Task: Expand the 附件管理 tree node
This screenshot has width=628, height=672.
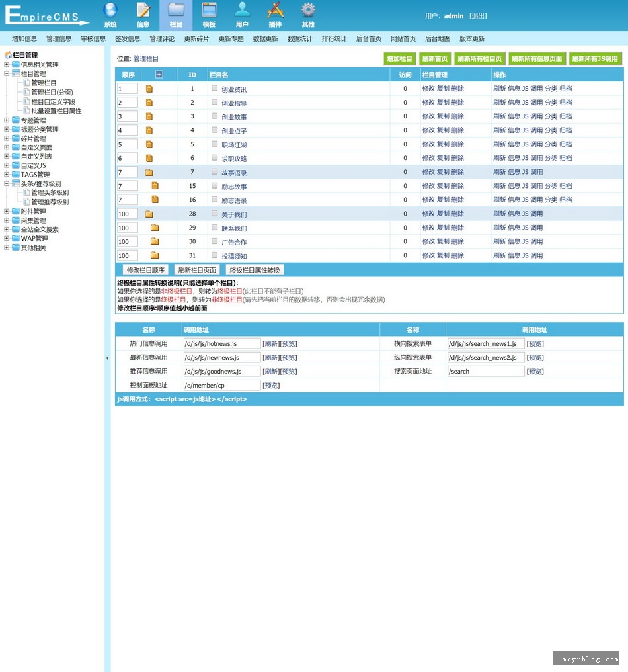Action: [x=7, y=211]
